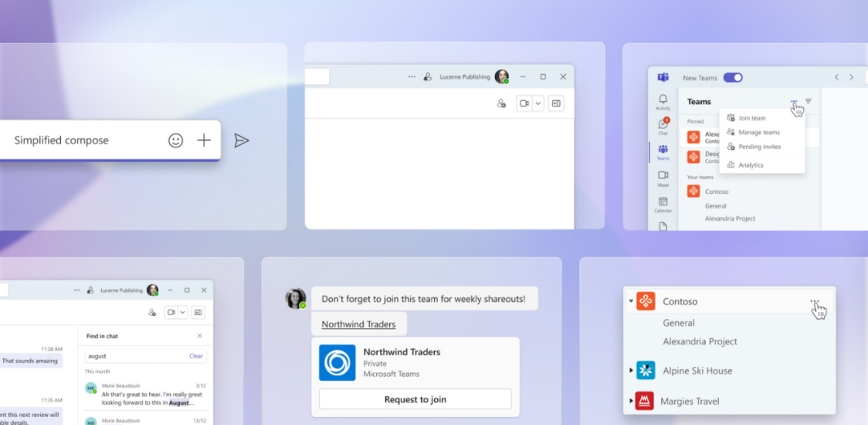868x425 pixels.
Task: Open Alexandria Project in the list with Alpine Ski House
Action: click(700, 341)
